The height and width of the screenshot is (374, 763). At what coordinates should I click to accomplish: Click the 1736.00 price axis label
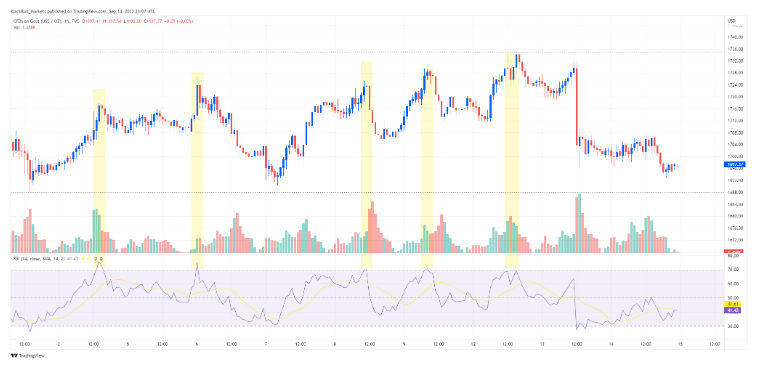[736, 49]
